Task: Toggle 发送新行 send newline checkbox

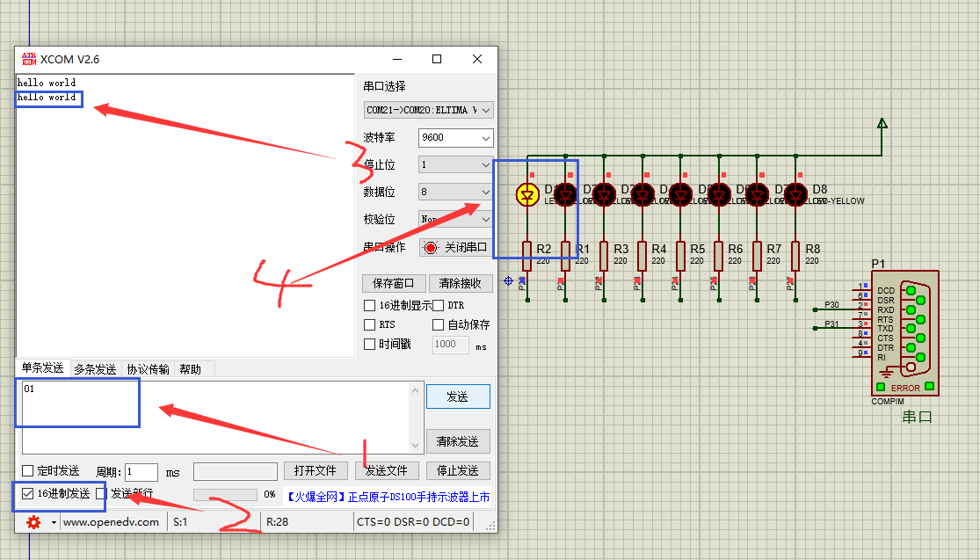Action: 101,494
